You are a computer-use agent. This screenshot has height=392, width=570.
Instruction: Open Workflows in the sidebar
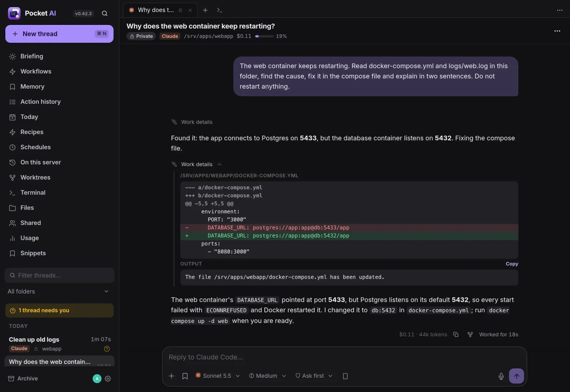59,71
